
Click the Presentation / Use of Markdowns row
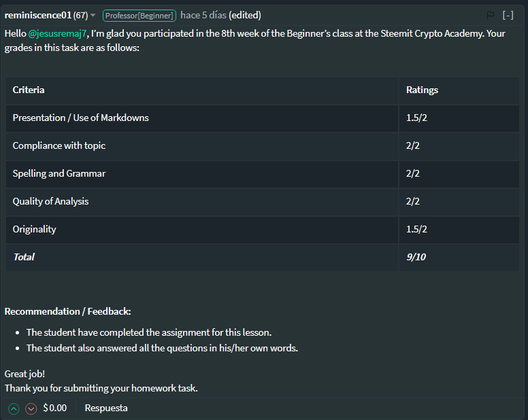263,118
